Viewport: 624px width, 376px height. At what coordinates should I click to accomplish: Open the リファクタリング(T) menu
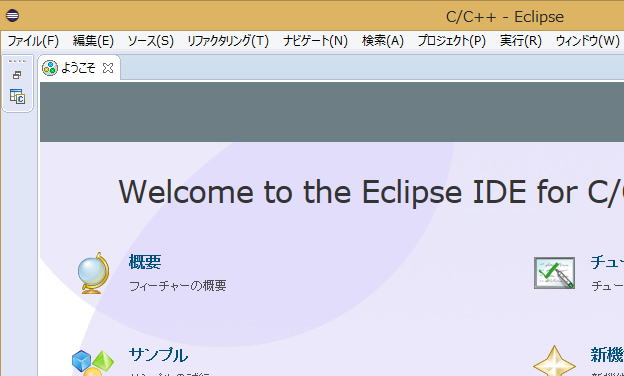click(x=228, y=41)
